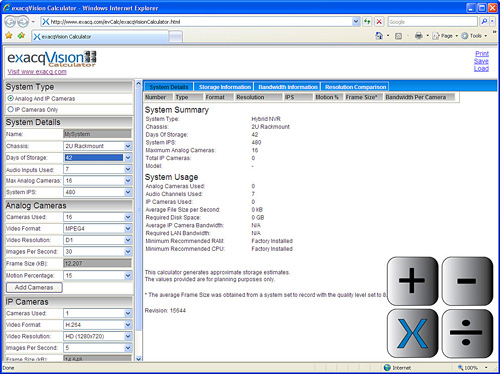
Task: Click the Refresh page icon
Action: coord(367,22)
